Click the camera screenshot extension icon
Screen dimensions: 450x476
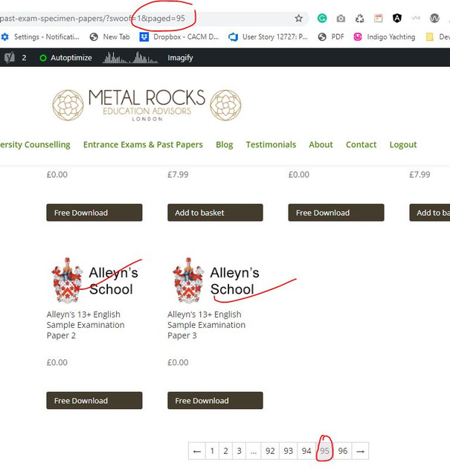(x=341, y=19)
